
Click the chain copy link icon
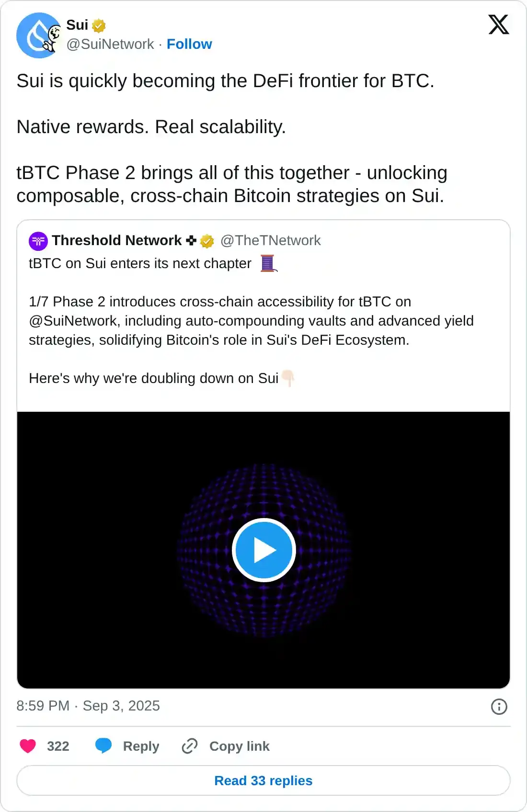coord(190,746)
